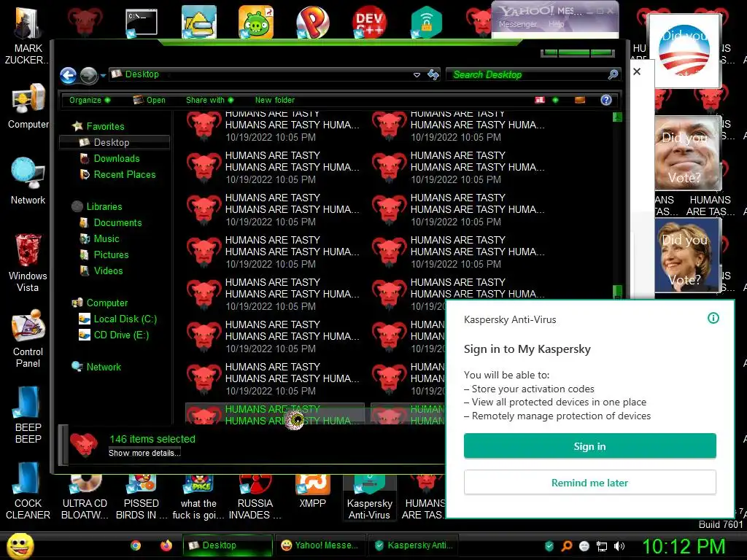This screenshot has height=560, width=747.
Task: Go forward using the Explorer forward arrow
Action: pos(88,75)
